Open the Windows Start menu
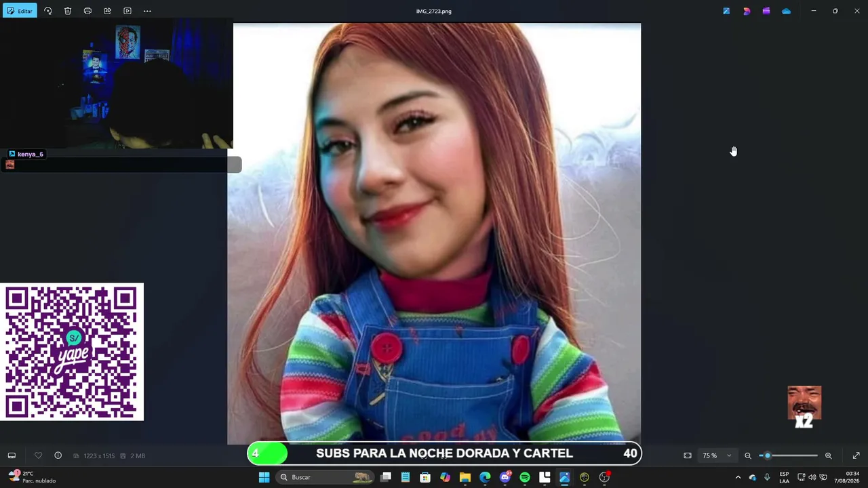 point(264,477)
